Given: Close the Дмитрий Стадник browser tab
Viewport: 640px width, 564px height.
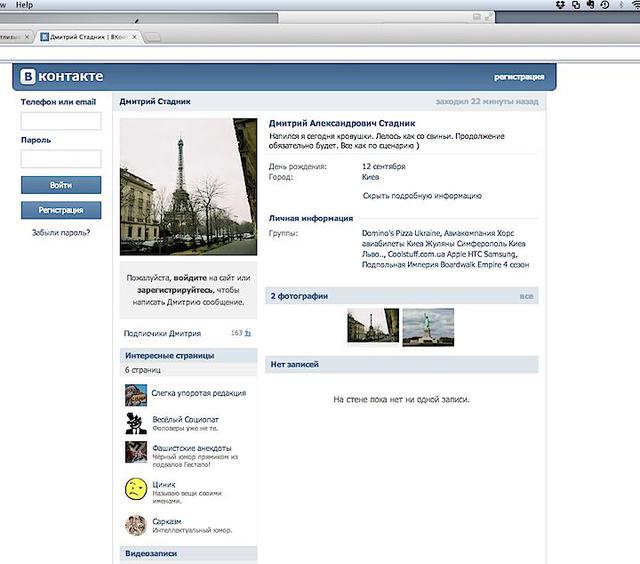Looking at the screenshot, I should (x=149, y=37).
